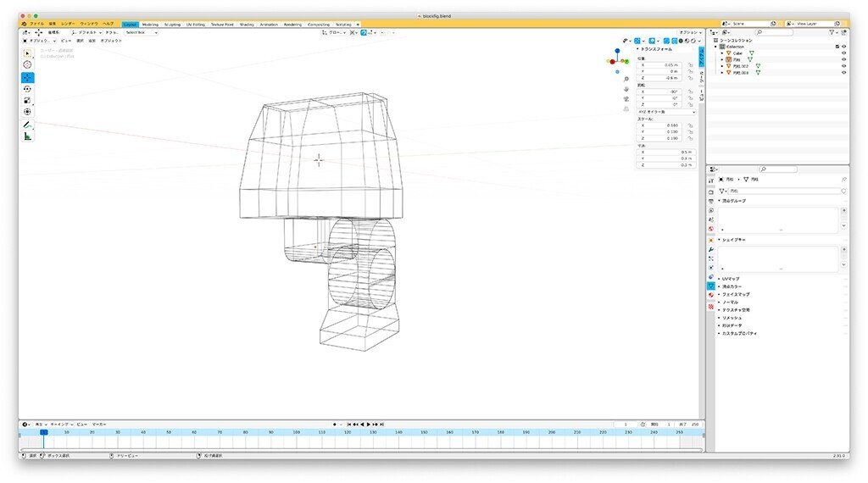Image resolution: width=868 pixels, height=483 pixels.
Task: Toggle camera view icon in viewport
Action: pyautogui.click(x=626, y=99)
